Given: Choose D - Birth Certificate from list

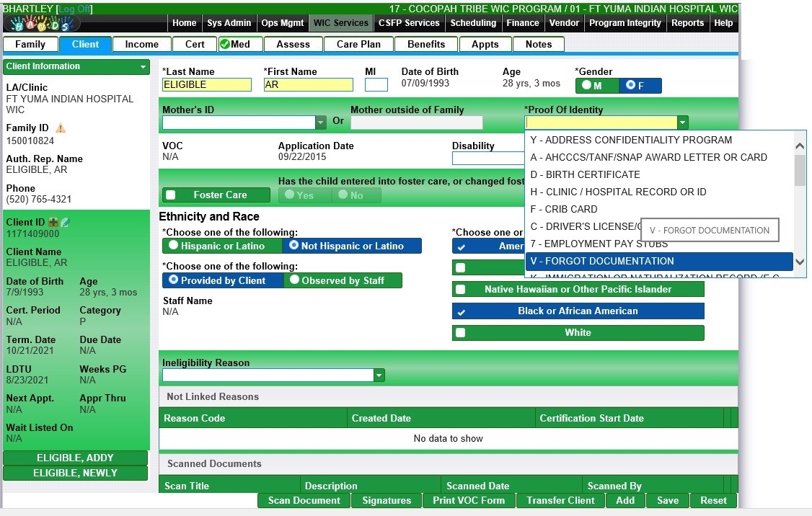Looking at the screenshot, I should [x=585, y=174].
